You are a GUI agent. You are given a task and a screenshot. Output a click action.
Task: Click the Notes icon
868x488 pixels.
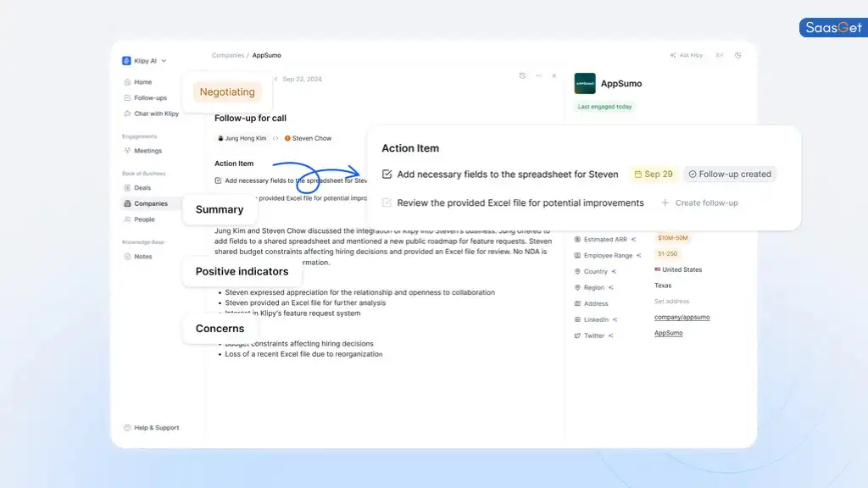pos(127,256)
